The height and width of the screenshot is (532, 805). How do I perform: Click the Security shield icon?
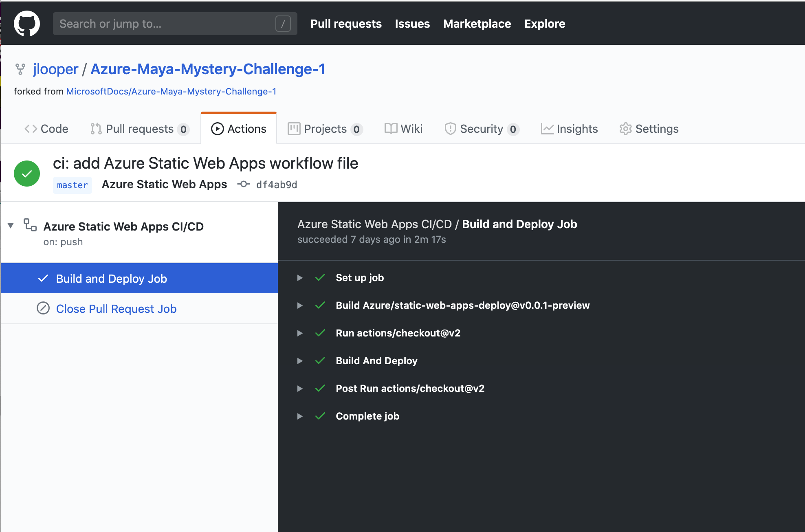tap(450, 129)
